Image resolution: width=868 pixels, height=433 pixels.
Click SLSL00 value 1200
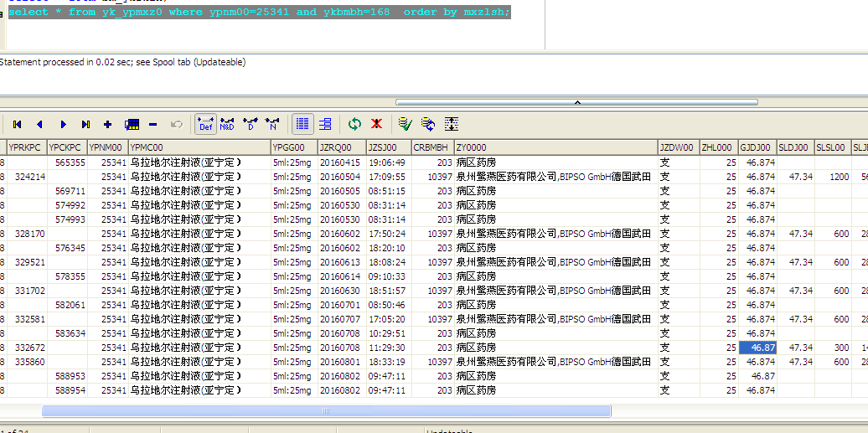pyautogui.click(x=833, y=177)
